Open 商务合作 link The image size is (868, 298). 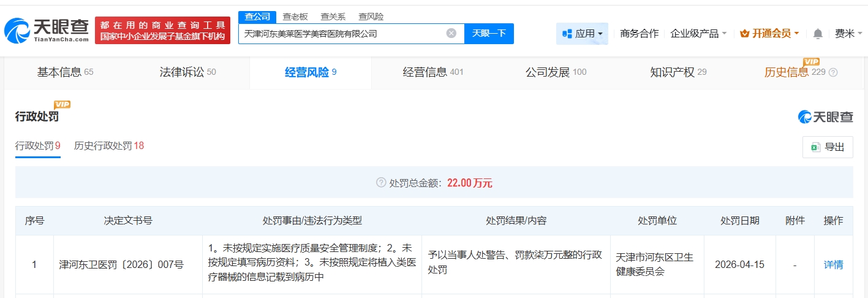pyautogui.click(x=640, y=33)
